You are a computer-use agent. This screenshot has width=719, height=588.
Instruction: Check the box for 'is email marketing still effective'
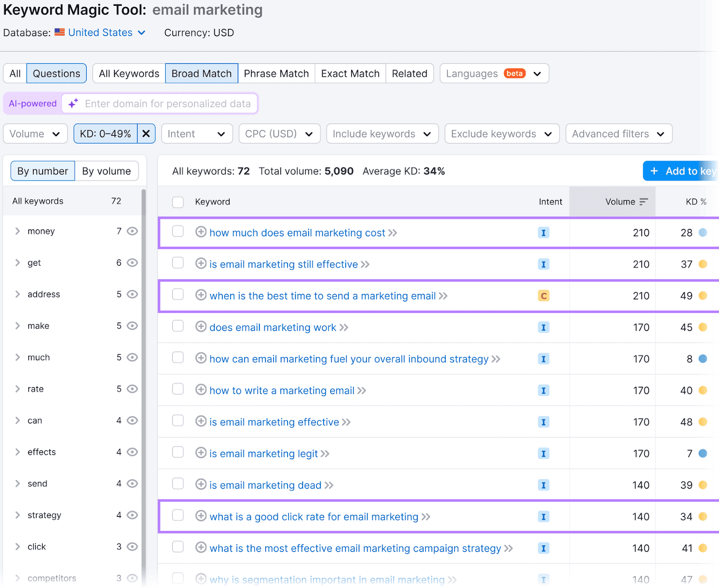(x=178, y=263)
